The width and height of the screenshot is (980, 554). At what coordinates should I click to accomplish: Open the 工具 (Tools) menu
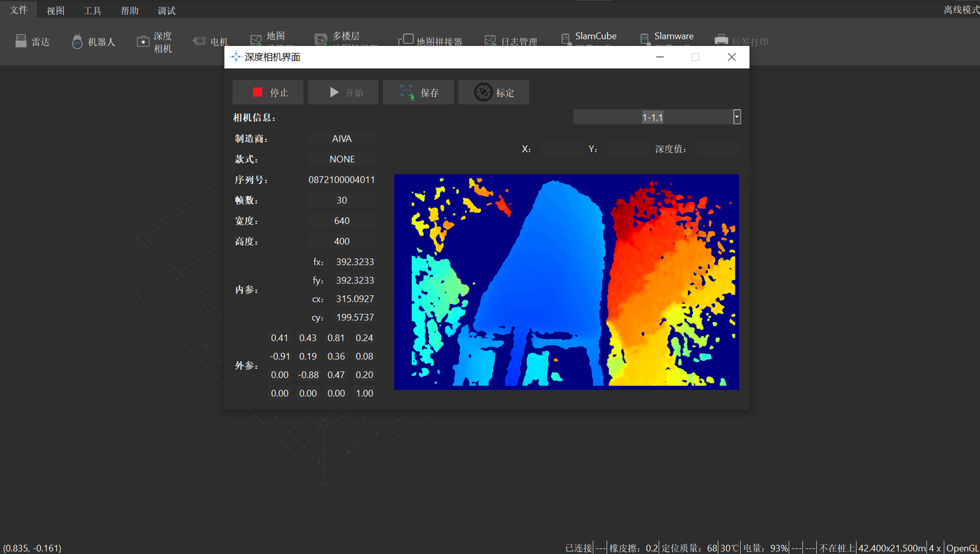[x=92, y=10]
